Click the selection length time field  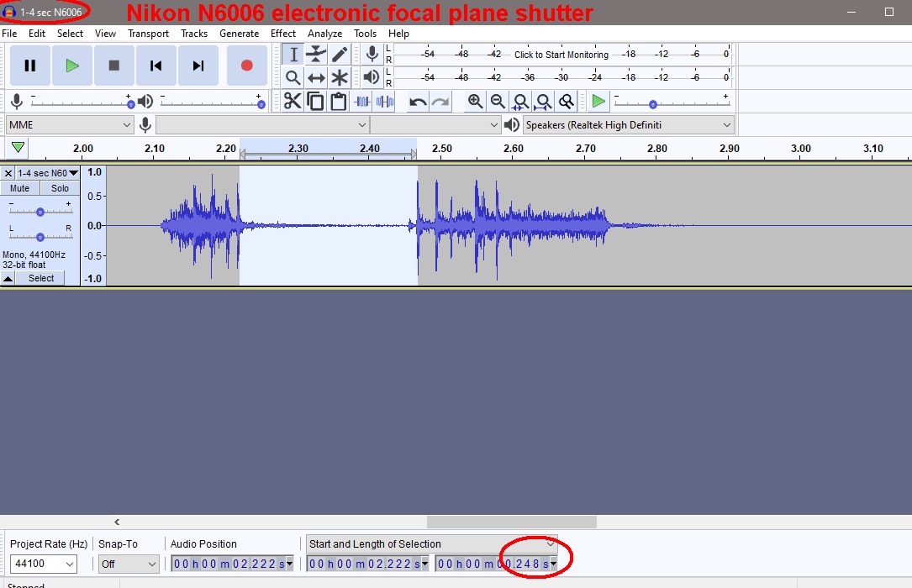click(496, 564)
